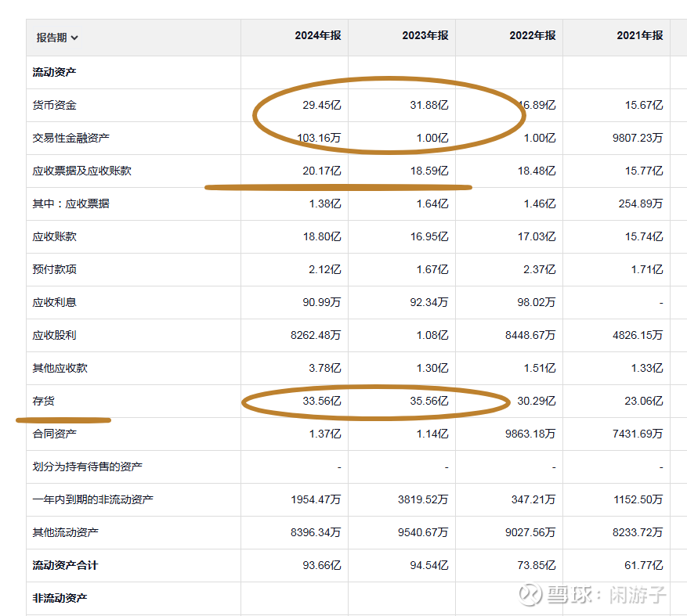This screenshot has height=616, width=687.
Task: Click the 划分为持有待售的资产 row label
Action: tap(87, 467)
